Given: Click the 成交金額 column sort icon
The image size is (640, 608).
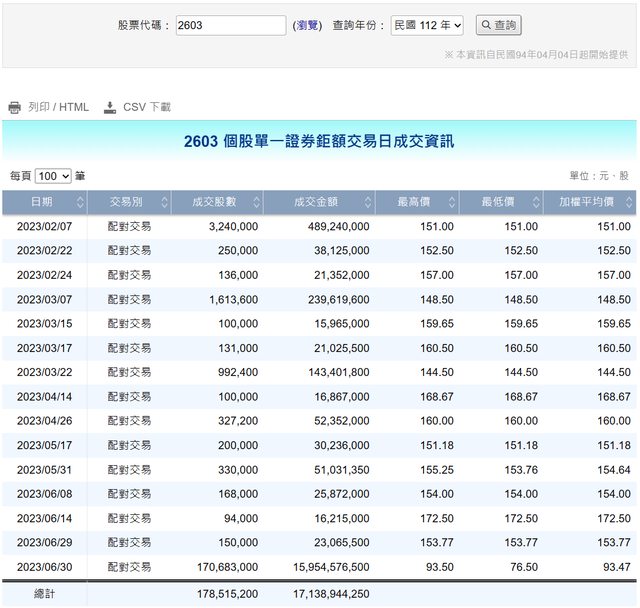Looking at the screenshot, I should [x=368, y=203].
